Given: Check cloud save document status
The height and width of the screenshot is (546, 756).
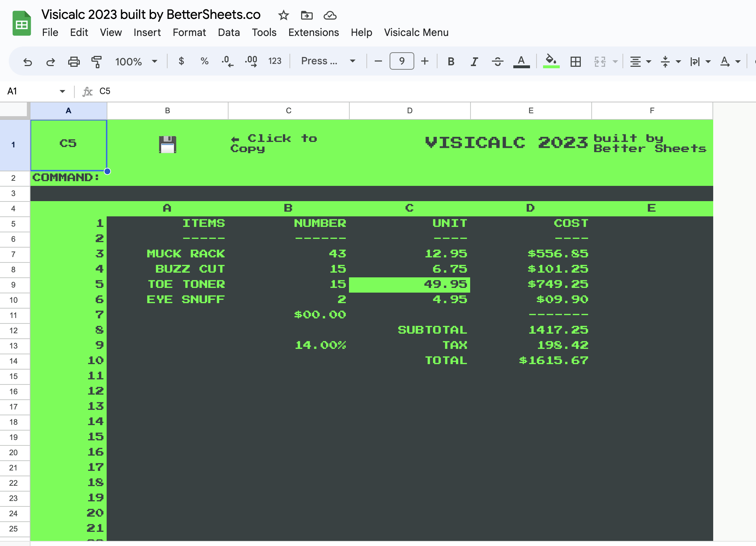Looking at the screenshot, I should tap(330, 15).
